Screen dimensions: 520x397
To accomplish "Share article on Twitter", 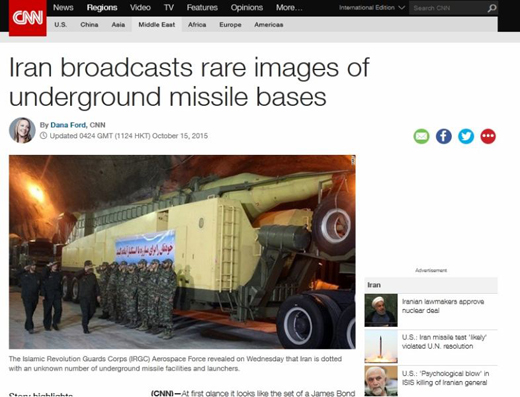I will [466, 136].
